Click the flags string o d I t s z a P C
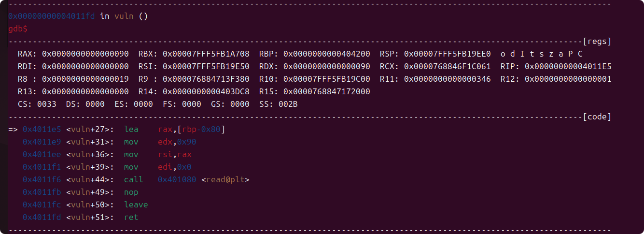Image resolution: width=644 pixels, height=234 pixels. tap(542, 54)
